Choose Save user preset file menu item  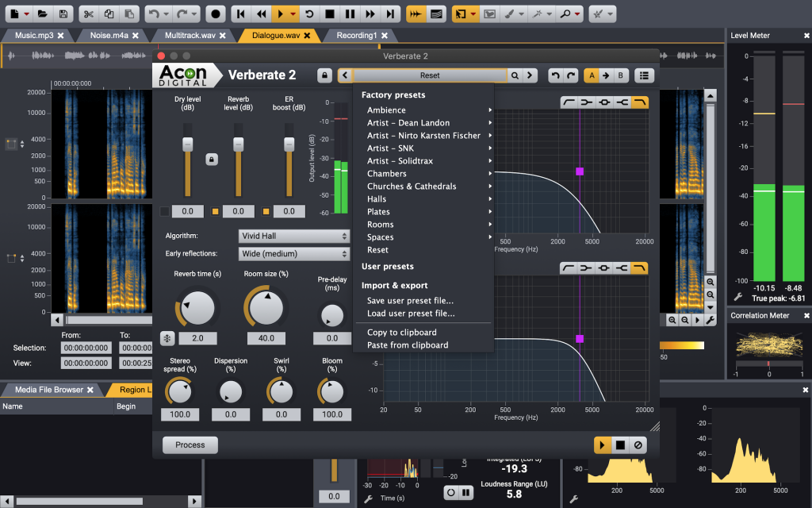coord(410,301)
